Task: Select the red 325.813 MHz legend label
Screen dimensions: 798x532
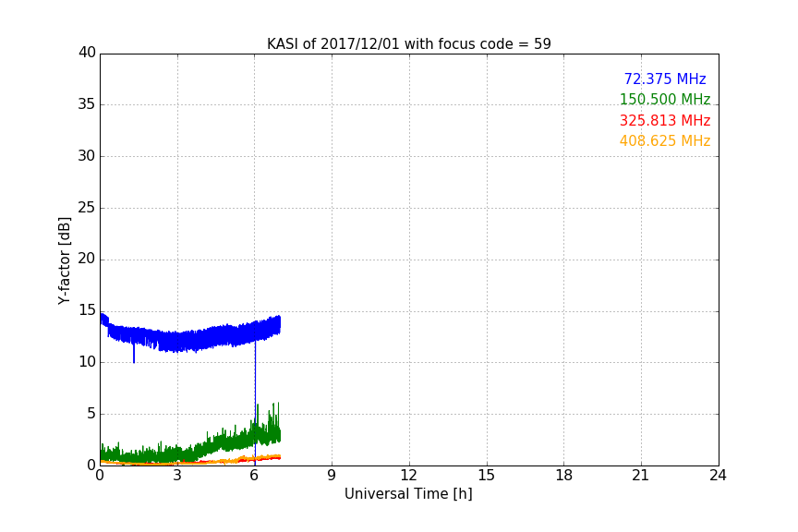Action: click(665, 121)
